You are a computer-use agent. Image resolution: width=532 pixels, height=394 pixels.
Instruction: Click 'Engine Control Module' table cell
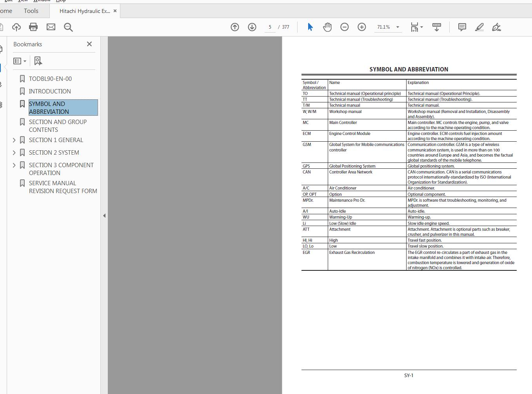[367, 136]
